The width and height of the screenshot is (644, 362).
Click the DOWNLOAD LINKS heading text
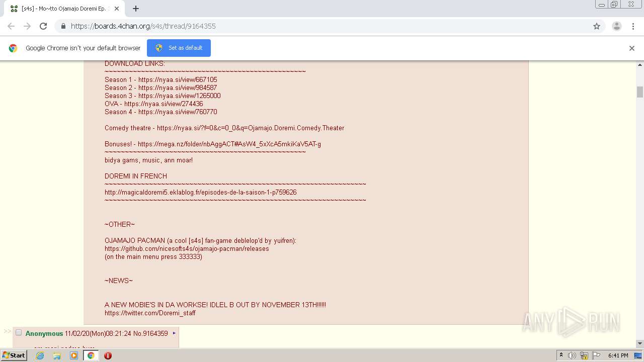(135, 63)
